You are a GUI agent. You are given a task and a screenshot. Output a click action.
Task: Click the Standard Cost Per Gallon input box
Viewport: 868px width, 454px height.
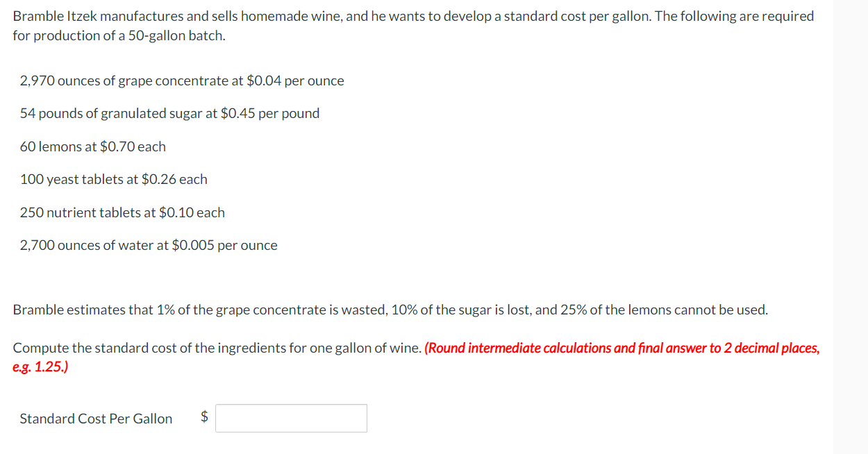[x=291, y=419]
